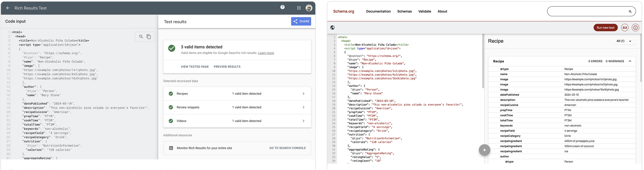
Task: Open the language selector icon
Action: point(625,28)
